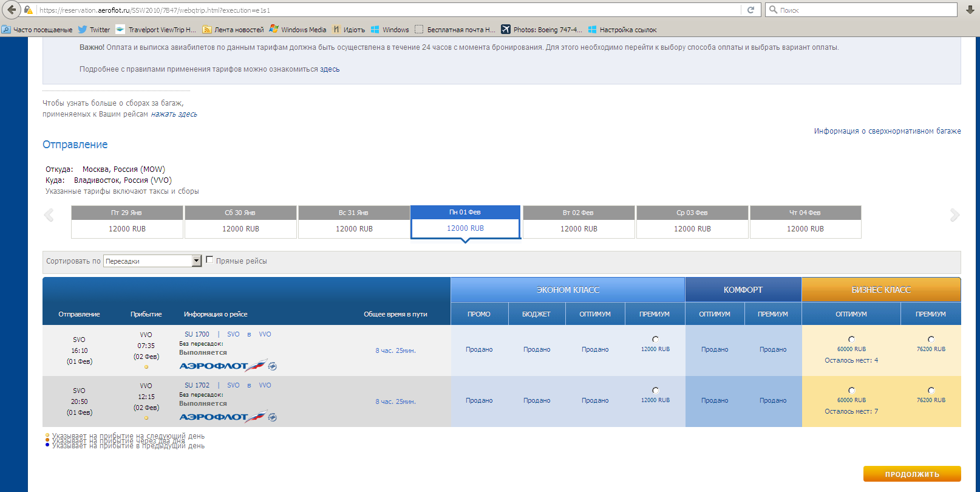Select the Ср 03 Фев date tab

692,222
